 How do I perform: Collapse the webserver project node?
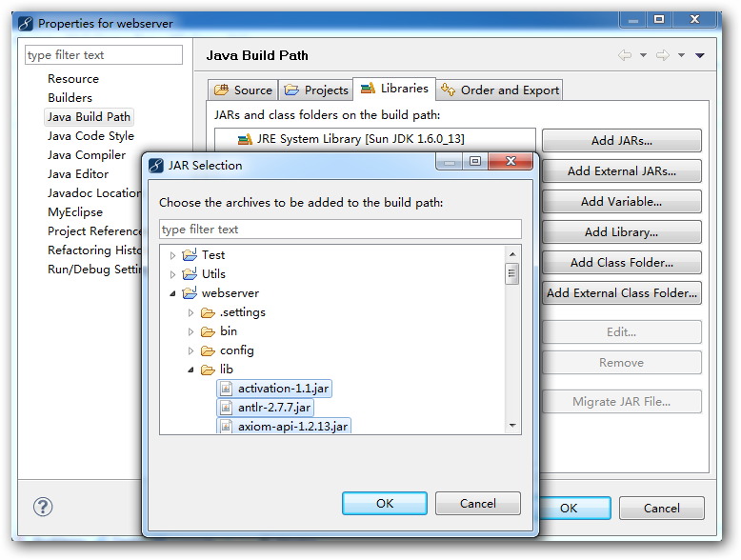point(173,293)
